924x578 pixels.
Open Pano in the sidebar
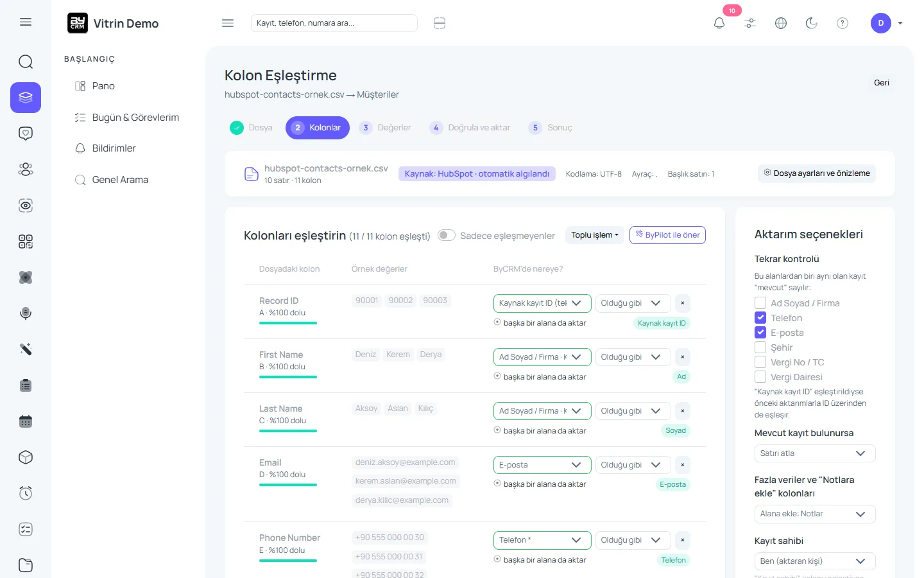coord(103,86)
